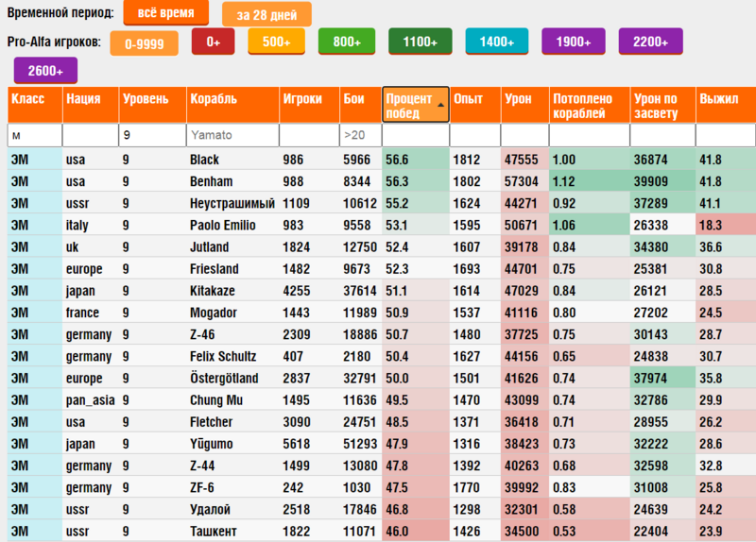This screenshot has height=542, width=756.
Task: Select the 'всё время' time period button
Action: (166, 12)
